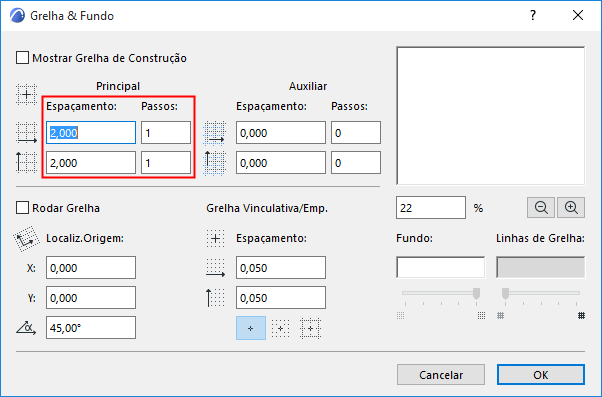
Task: Open the Fundo background color swatch
Action: [x=440, y=267]
